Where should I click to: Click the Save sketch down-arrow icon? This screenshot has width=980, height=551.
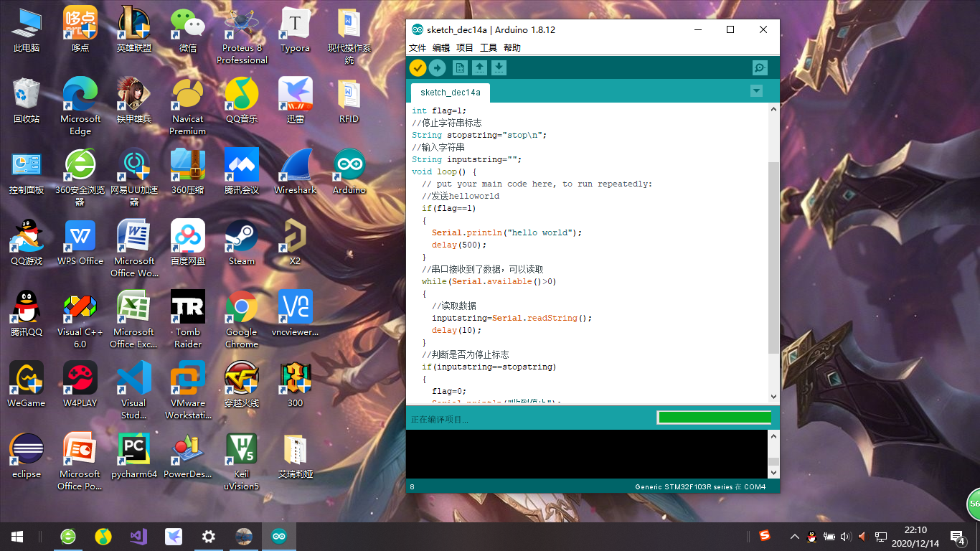[499, 68]
